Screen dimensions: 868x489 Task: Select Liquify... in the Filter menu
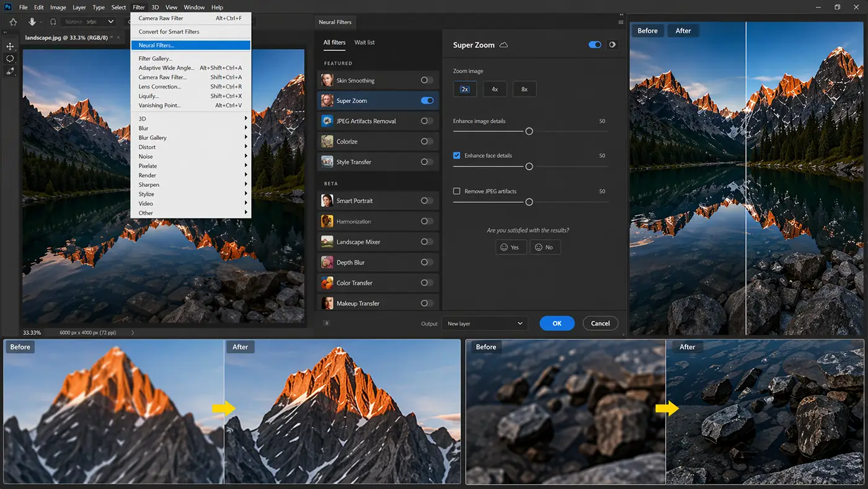pos(191,96)
